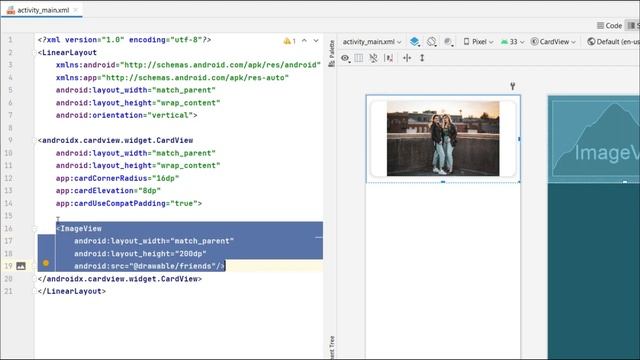Click the cardCornerRadius "16dp" value
The image size is (640, 360).
click(x=165, y=178)
